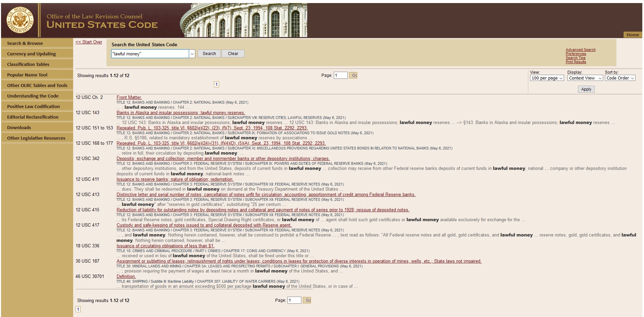644x317 pixels.
Task: Open the Print Results link
Action: tap(576, 62)
